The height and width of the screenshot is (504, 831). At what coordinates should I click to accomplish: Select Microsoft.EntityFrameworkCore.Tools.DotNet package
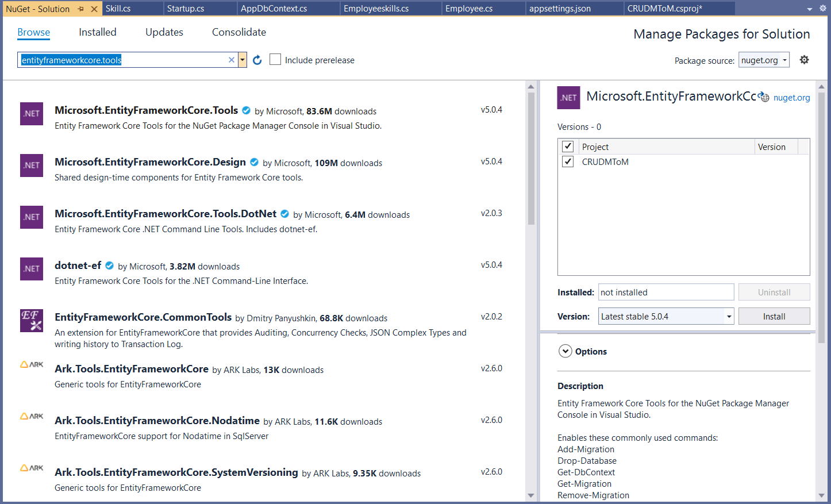[264, 220]
